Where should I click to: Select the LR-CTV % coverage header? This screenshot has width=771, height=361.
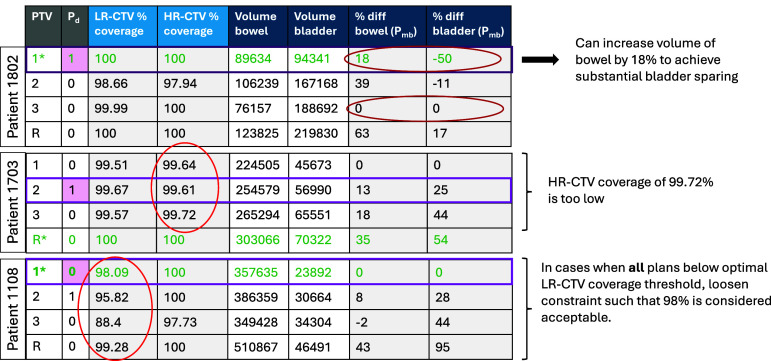tap(122, 26)
